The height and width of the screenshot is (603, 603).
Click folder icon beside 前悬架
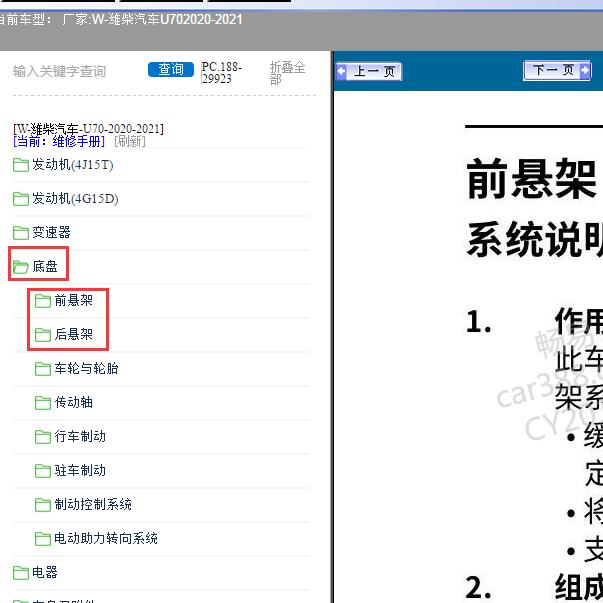point(43,301)
